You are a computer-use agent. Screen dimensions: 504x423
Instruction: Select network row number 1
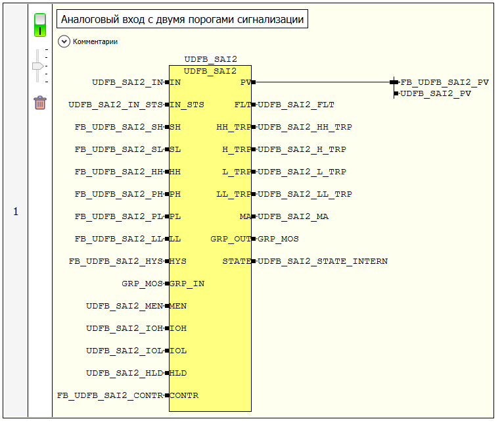[x=16, y=212]
